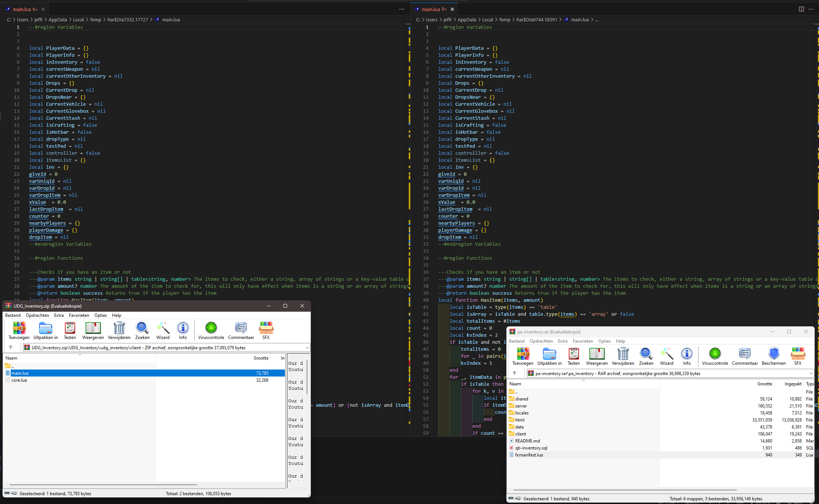Close the right main.lua tab
819x504 pixels.
coord(452,9)
